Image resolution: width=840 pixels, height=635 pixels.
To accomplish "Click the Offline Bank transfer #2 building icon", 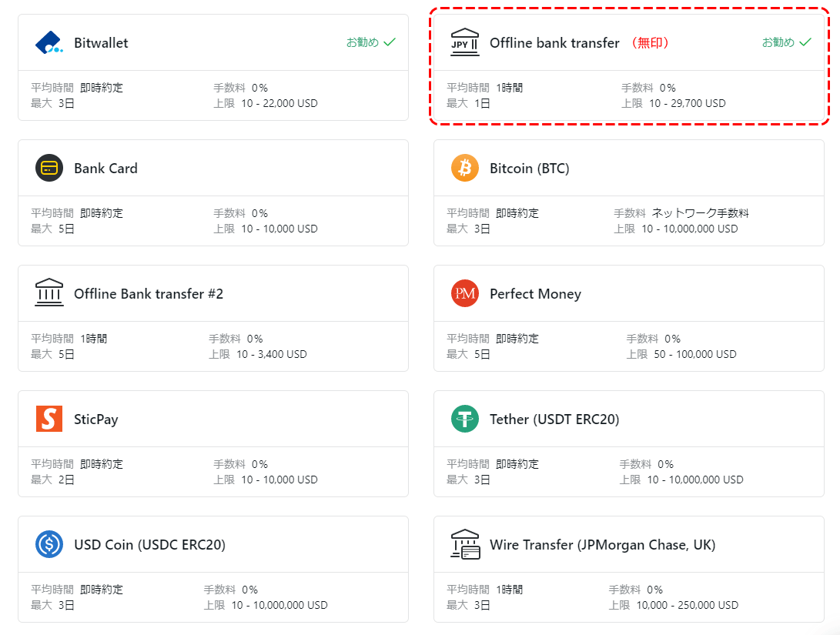I will point(49,292).
